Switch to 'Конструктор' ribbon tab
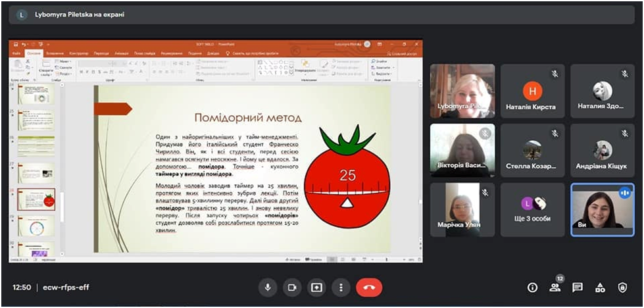 [x=79, y=53]
